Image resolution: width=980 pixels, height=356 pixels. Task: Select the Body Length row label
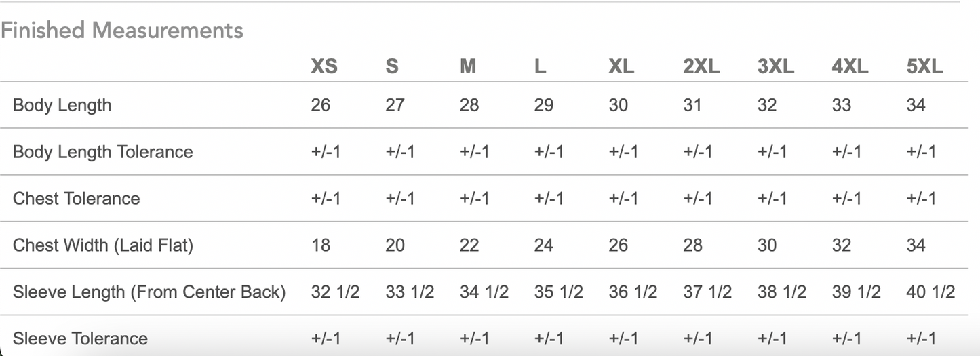coord(62,105)
